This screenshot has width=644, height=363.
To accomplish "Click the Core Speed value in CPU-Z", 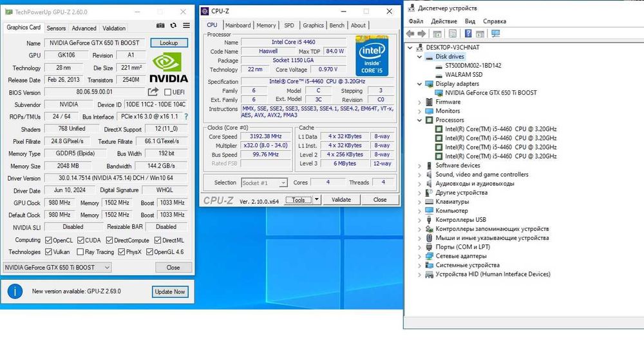I will tap(266, 137).
